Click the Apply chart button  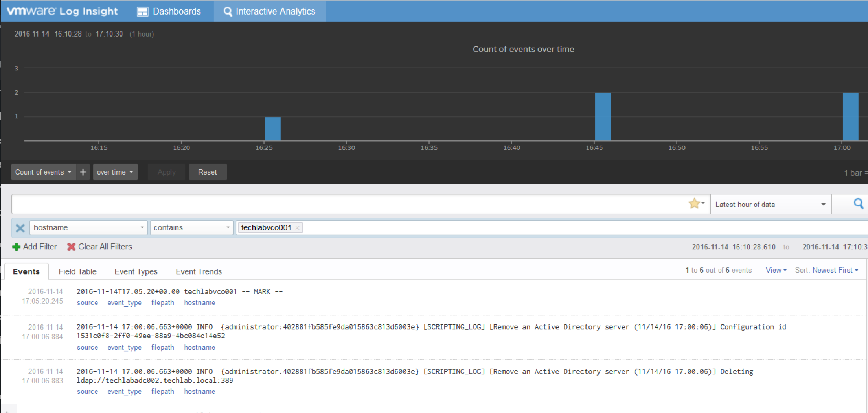coord(166,172)
